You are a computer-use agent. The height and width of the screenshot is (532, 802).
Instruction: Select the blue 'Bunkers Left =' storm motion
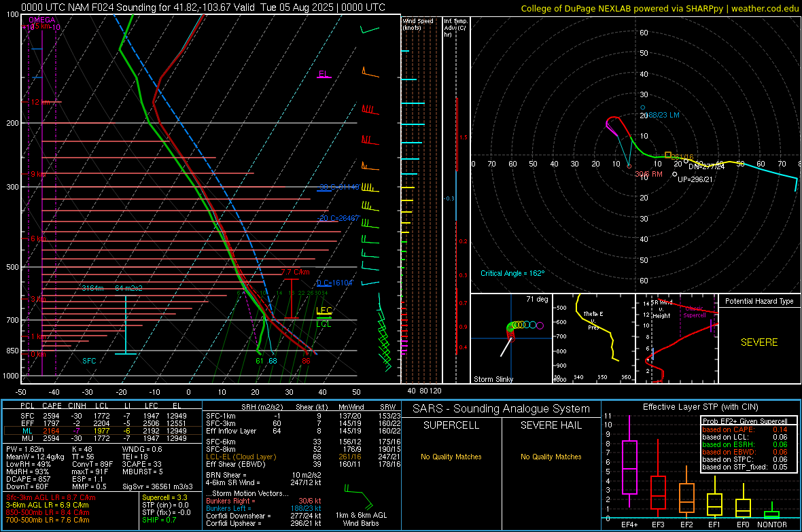(x=264, y=508)
